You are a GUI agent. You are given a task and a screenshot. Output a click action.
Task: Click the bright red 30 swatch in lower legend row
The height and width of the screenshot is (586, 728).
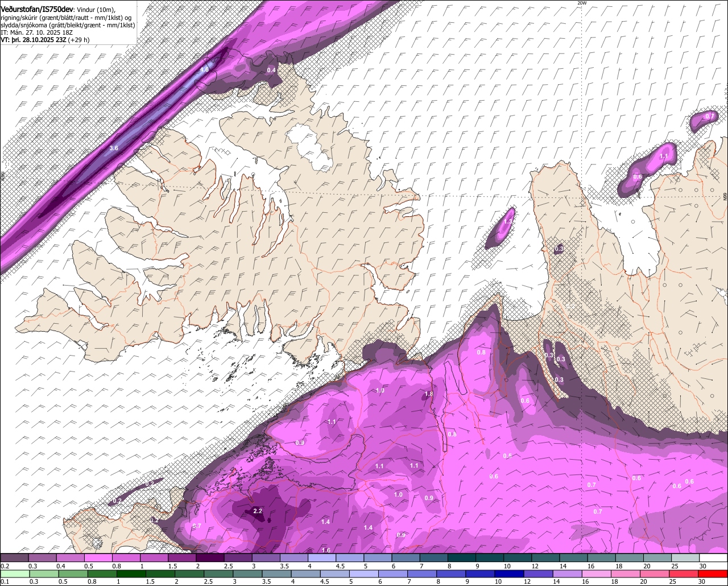(713, 573)
